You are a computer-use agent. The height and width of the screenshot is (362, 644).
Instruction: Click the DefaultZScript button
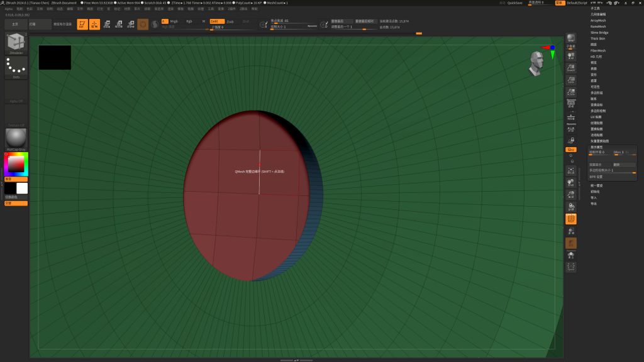(577, 3)
